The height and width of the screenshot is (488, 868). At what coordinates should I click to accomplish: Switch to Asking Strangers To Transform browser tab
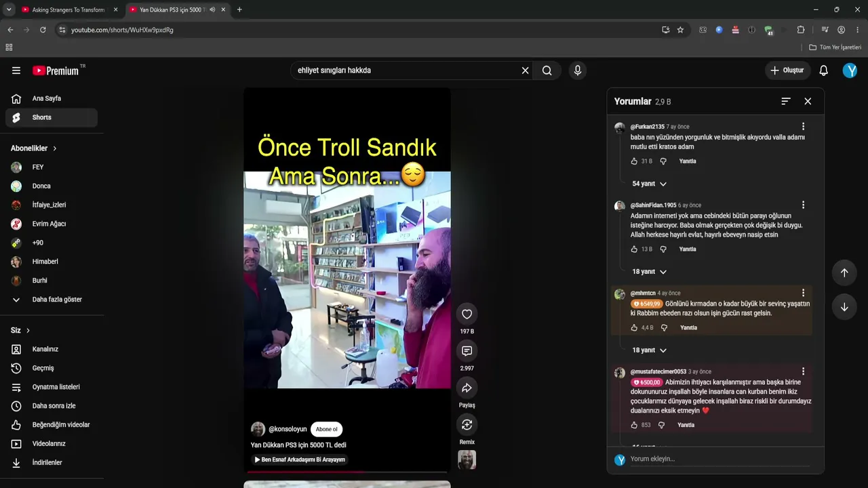pyautogui.click(x=70, y=10)
